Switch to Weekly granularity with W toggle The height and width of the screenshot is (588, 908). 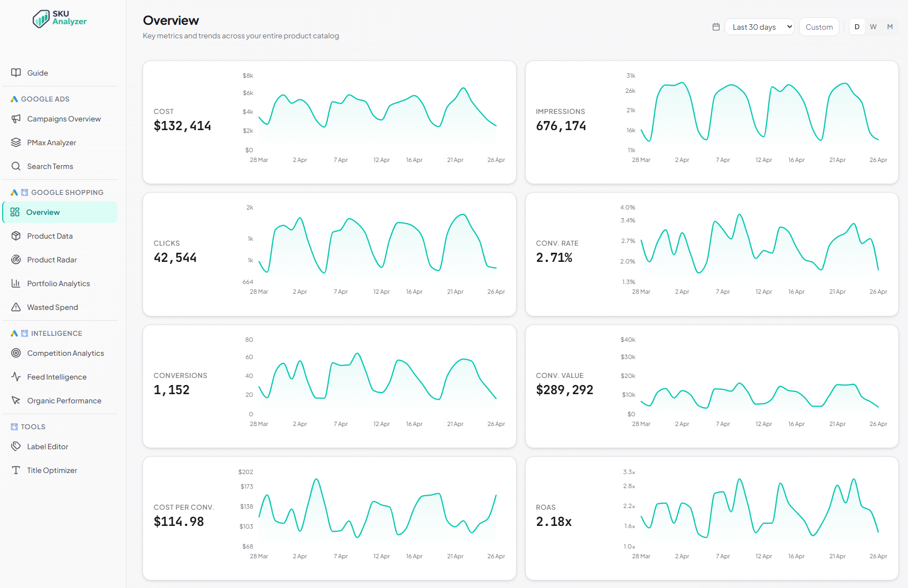(873, 26)
